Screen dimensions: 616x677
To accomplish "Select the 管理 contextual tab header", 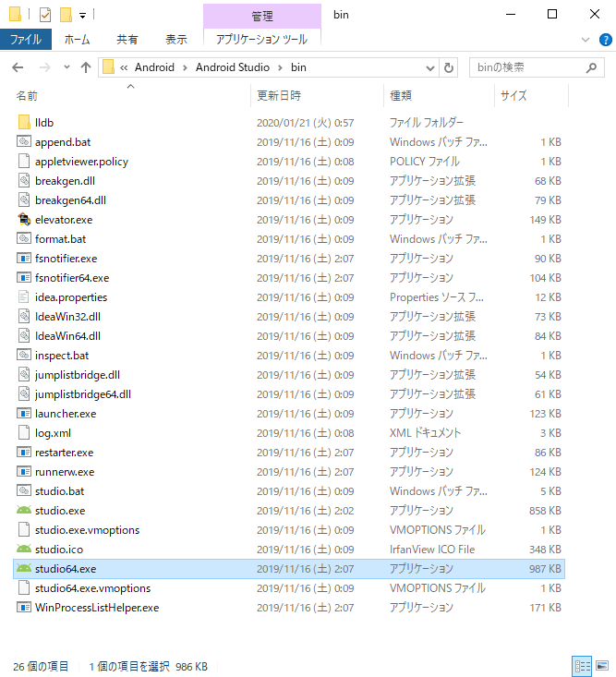I will click(x=262, y=16).
